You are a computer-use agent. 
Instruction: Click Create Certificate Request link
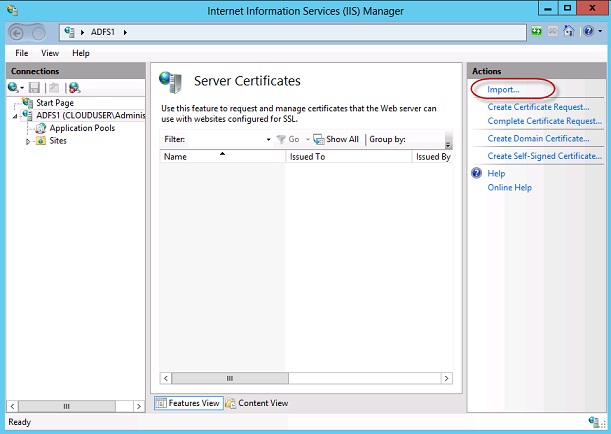point(538,107)
